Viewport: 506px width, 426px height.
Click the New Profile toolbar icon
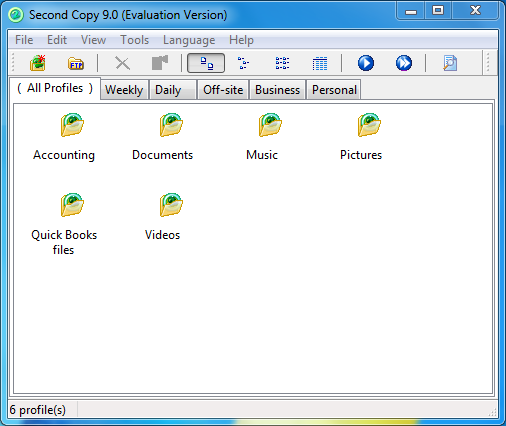point(38,63)
